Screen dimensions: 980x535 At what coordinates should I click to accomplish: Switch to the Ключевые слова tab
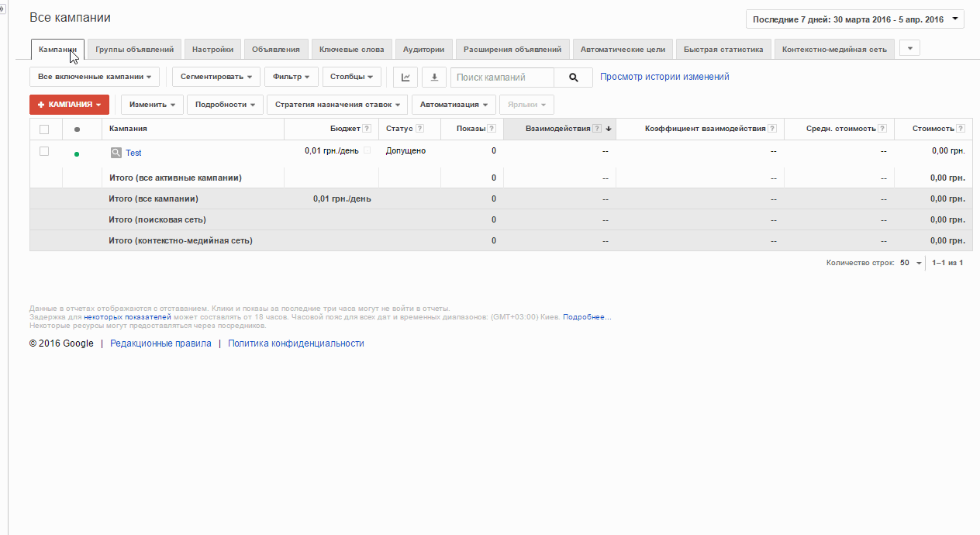[x=351, y=49]
